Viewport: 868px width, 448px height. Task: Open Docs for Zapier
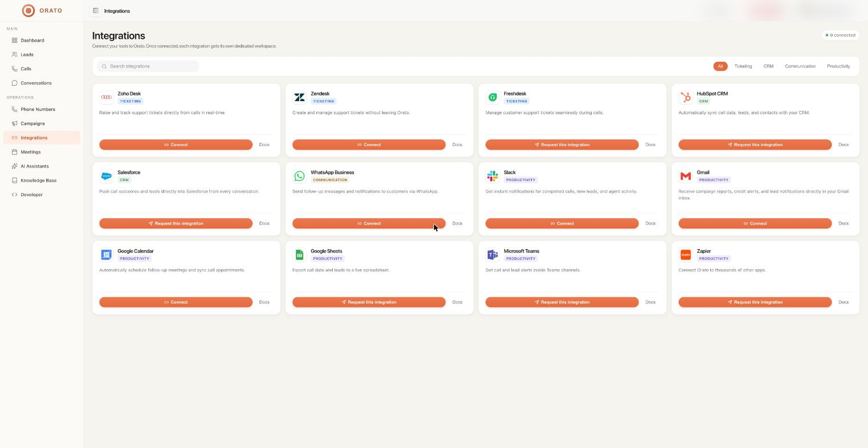[843, 302]
